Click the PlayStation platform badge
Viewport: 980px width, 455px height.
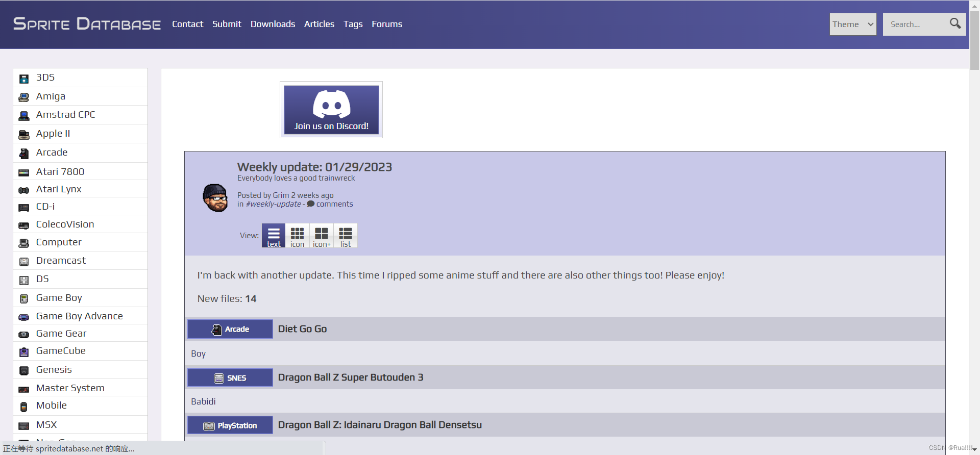coord(230,425)
